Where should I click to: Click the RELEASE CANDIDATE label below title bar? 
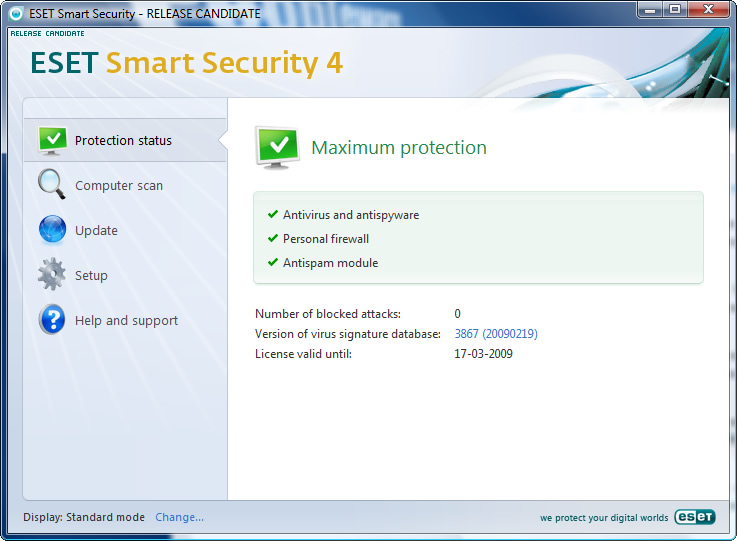point(47,33)
